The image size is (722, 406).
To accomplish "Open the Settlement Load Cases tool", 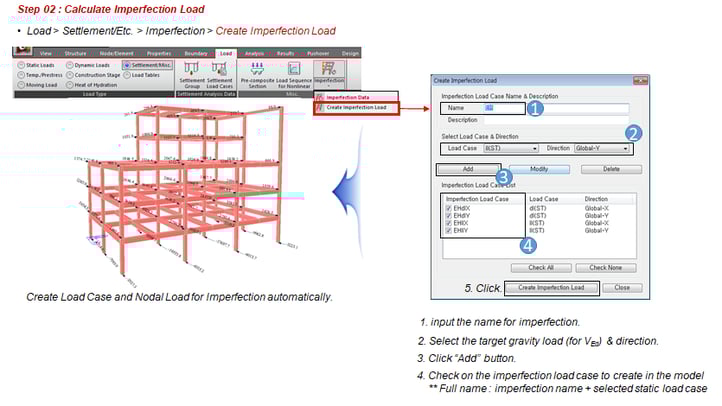I will [x=219, y=75].
